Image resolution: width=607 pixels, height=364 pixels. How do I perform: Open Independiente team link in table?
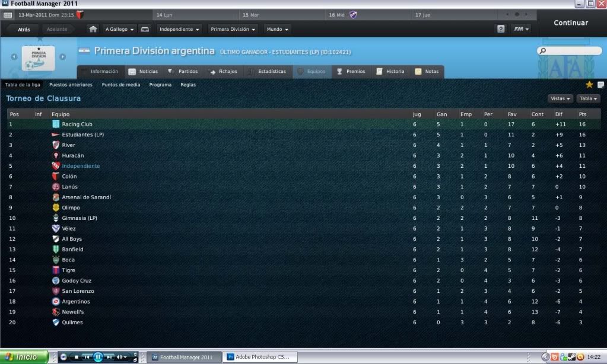tap(81, 166)
